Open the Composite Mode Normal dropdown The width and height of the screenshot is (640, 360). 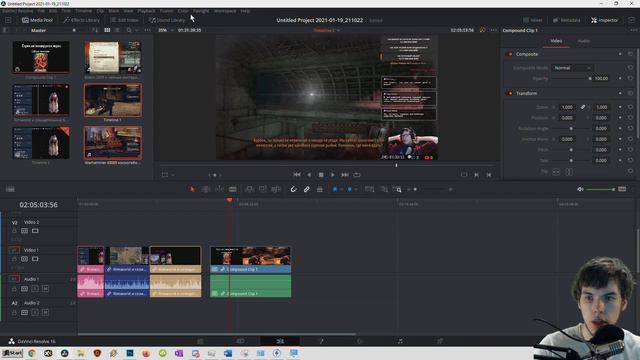(x=572, y=68)
